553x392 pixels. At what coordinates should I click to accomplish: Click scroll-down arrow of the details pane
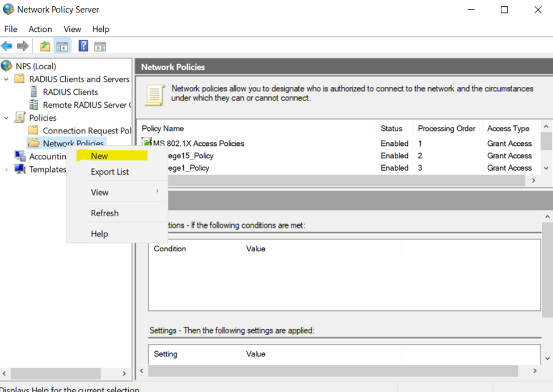pyautogui.click(x=547, y=359)
